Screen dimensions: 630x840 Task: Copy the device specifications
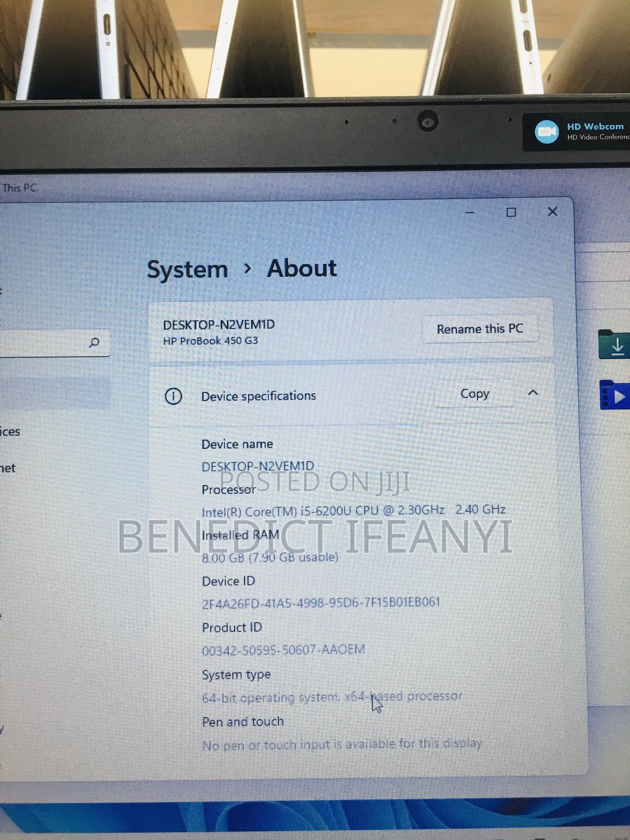474,393
